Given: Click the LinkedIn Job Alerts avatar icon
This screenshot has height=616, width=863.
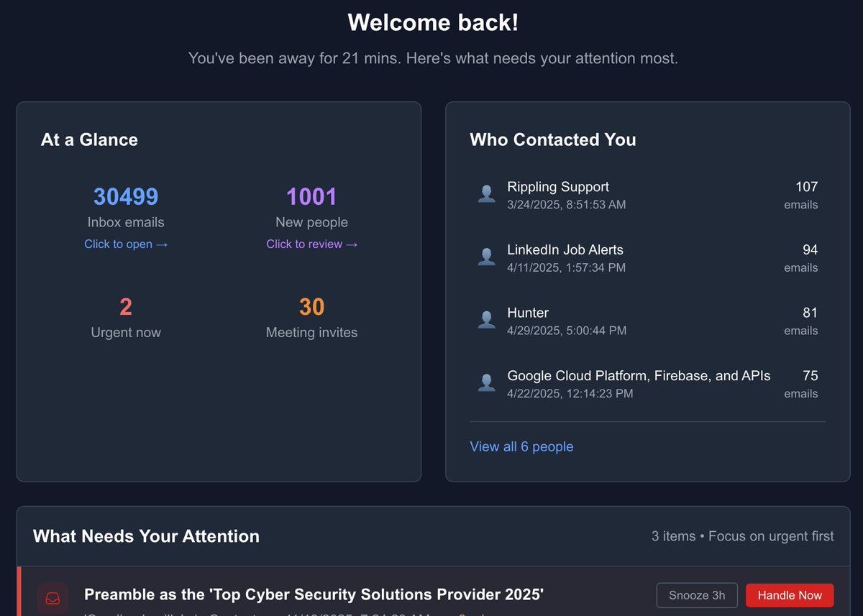Looking at the screenshot, I should click(x=487, y=257).
